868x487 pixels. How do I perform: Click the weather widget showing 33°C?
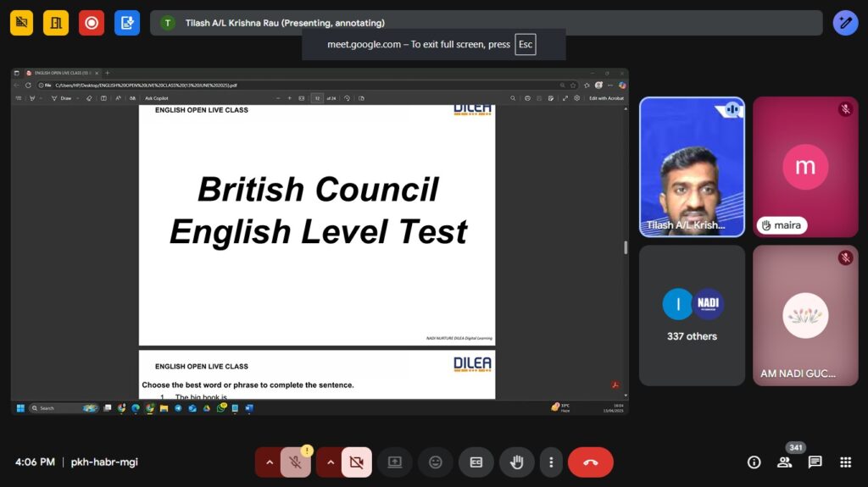(x=560, y=408)
